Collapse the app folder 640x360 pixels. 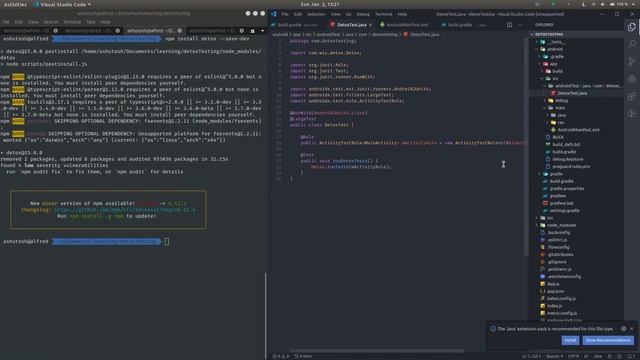540,64
